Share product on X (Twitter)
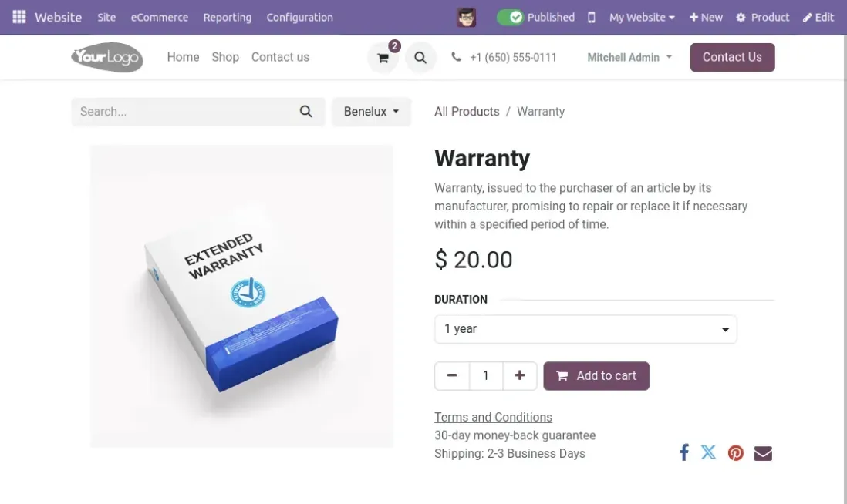 point(709,452)
